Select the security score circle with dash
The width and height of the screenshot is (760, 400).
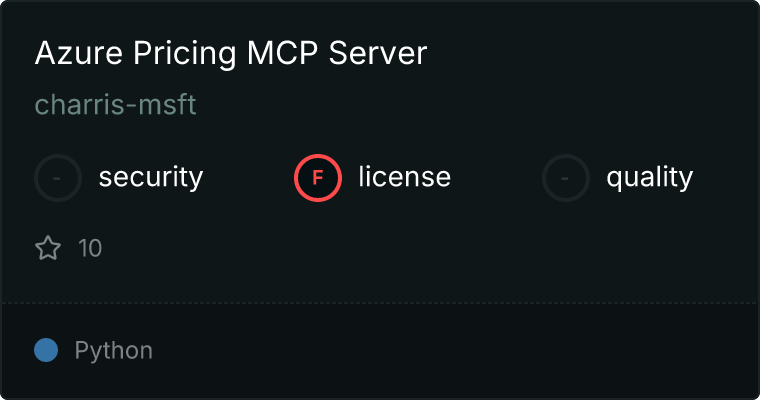tap(58, 178)
